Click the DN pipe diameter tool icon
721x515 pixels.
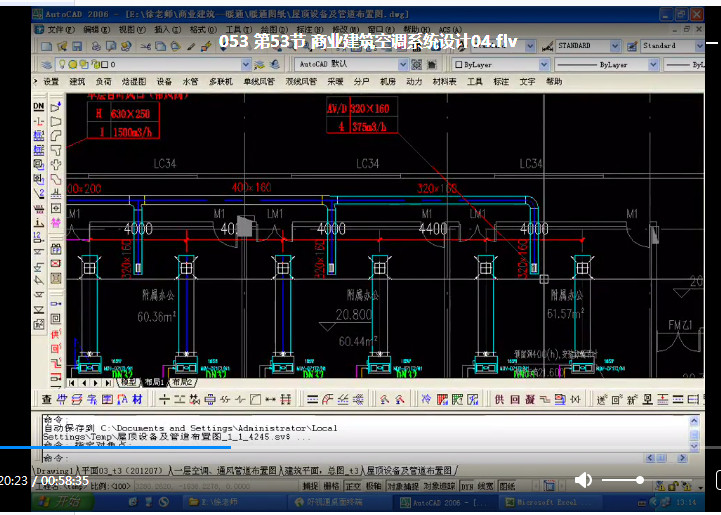(x=39, y=106)
